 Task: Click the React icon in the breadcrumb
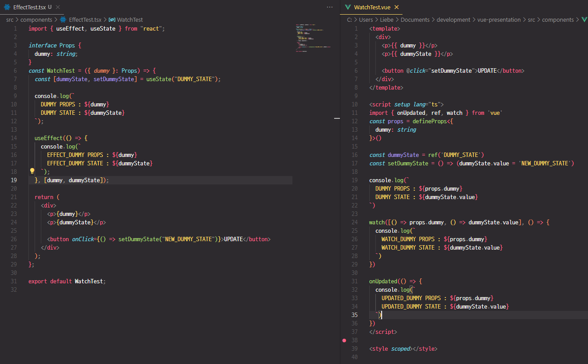point(63,20)
